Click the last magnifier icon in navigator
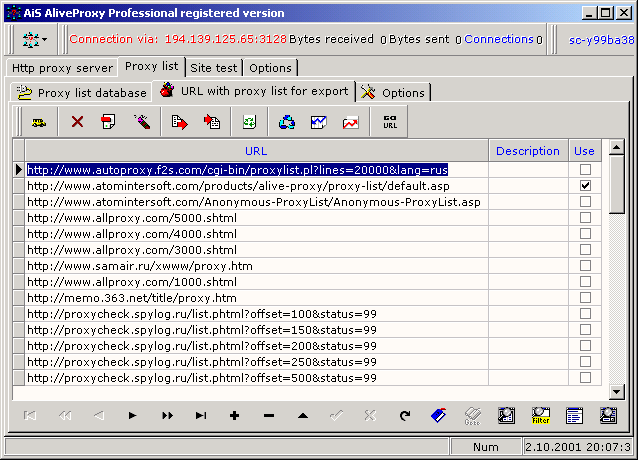 point(608,415)
